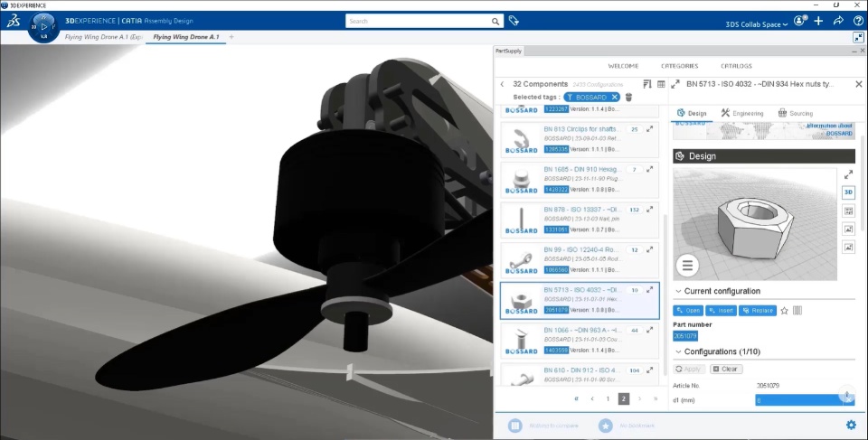Switch to the CATALOGS tab
Image resolution: width=868 pixels, height=440 pixels.
click(x=736, y=66)
